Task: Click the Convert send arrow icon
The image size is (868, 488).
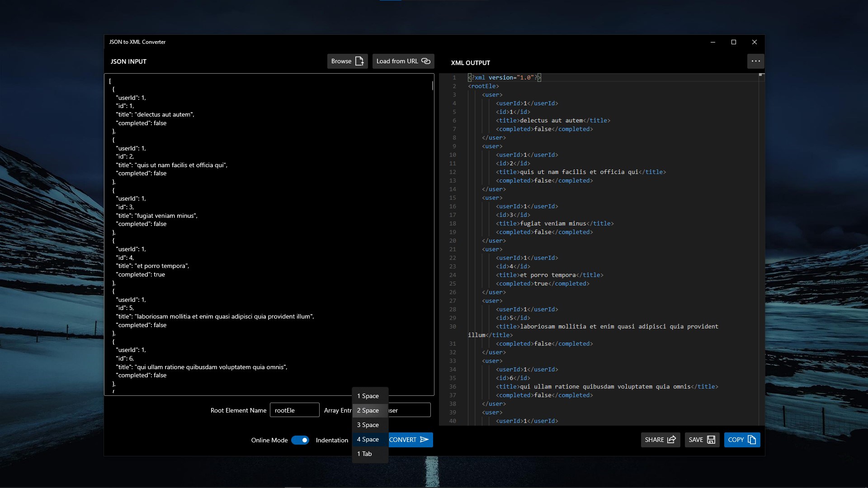Action: tap(424, 440)
